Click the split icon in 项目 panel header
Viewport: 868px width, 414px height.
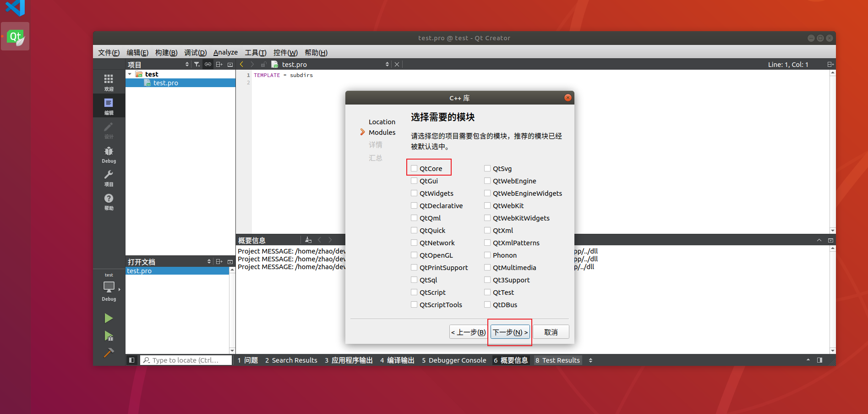click(219, 65)
